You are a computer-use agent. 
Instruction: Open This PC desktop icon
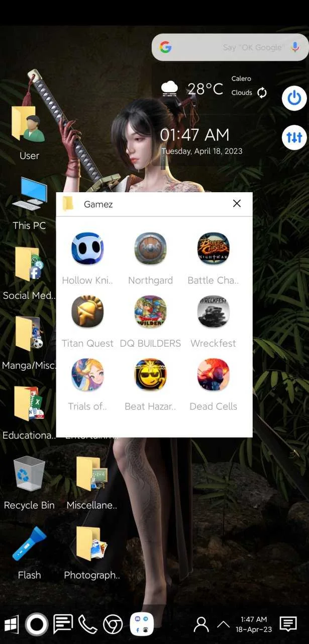coord(29,194)
